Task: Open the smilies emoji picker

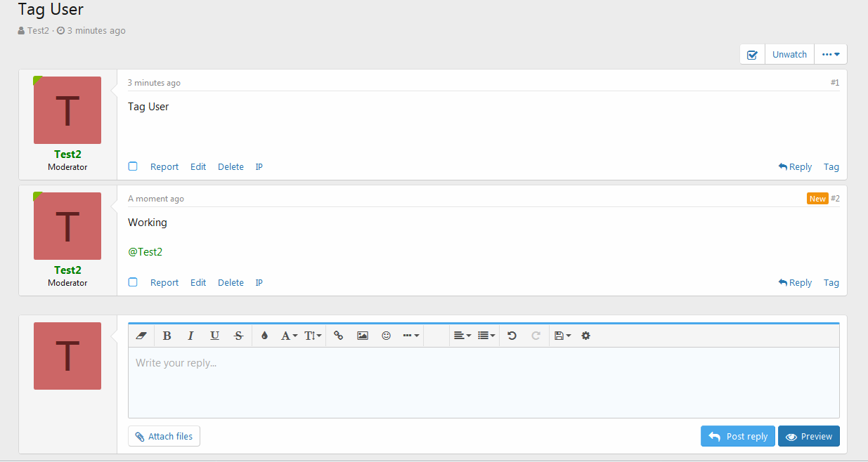Action: click(386, 336)
